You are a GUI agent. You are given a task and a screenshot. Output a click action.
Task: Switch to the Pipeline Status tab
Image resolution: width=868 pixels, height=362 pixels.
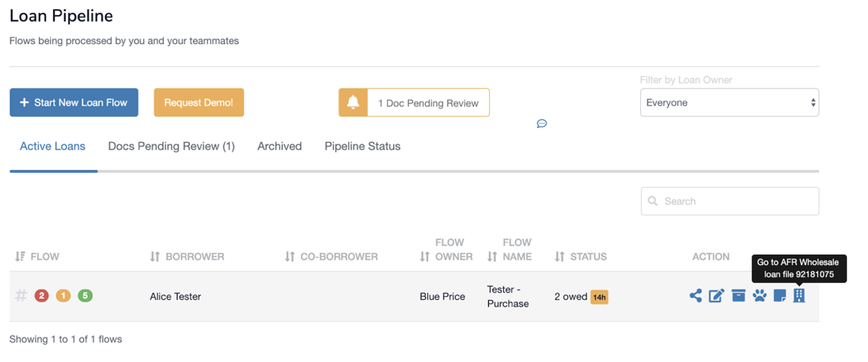coord(363,146)
